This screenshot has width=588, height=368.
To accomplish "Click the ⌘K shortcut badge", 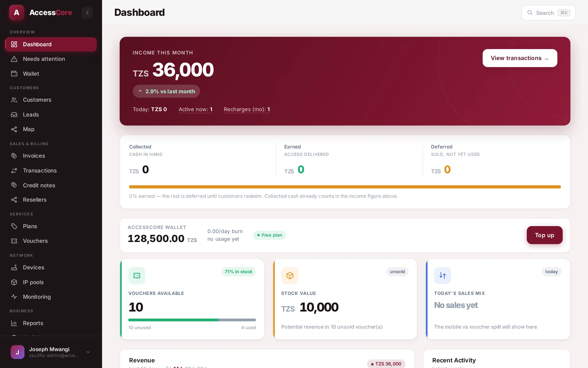I will 564,13.
